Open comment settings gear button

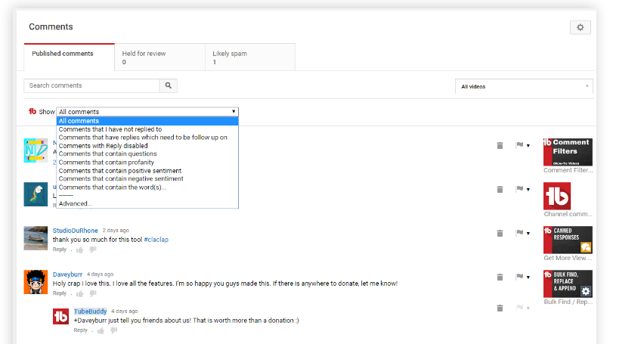click(x=580, y=27)
